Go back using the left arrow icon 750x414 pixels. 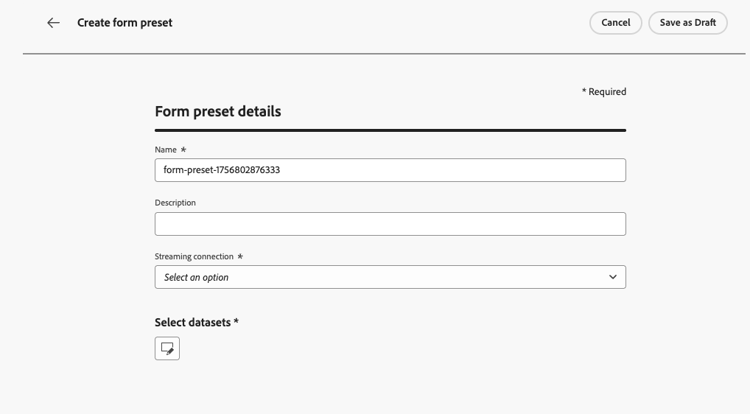53,22
